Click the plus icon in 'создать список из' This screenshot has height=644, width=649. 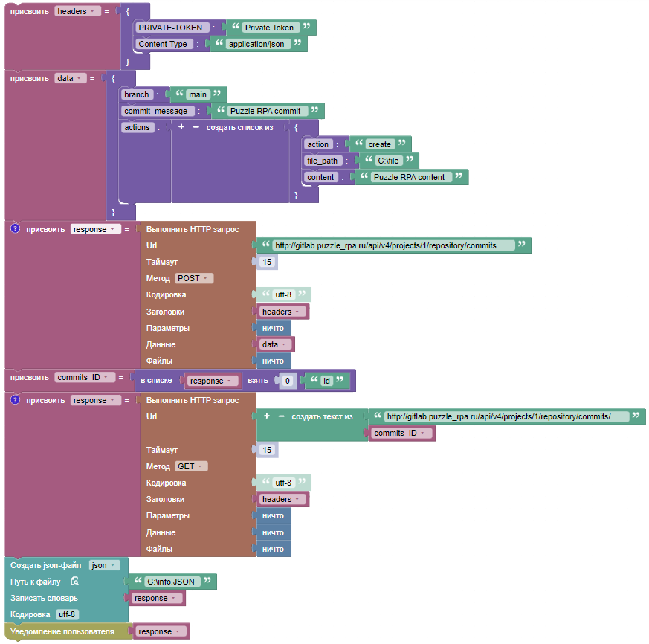tap(181, 127)
